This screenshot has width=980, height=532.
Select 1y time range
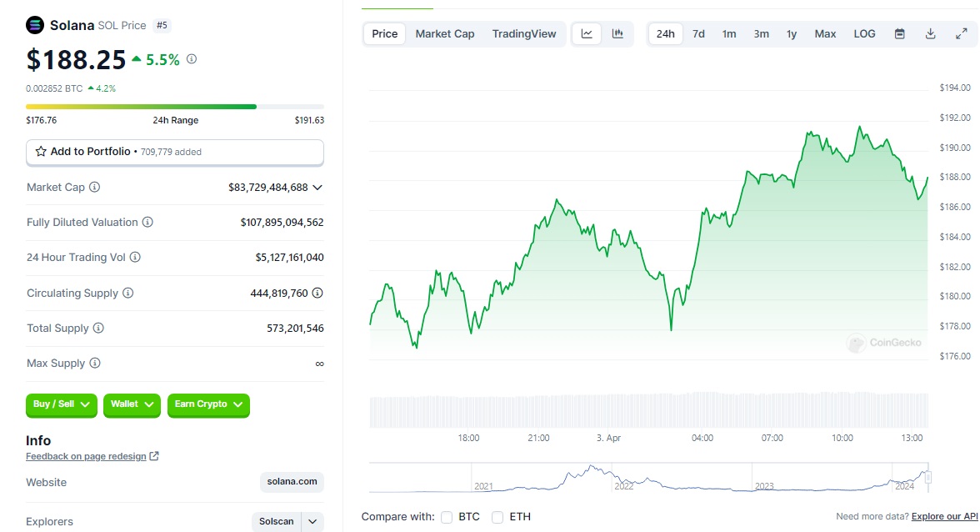pos(792,33)
